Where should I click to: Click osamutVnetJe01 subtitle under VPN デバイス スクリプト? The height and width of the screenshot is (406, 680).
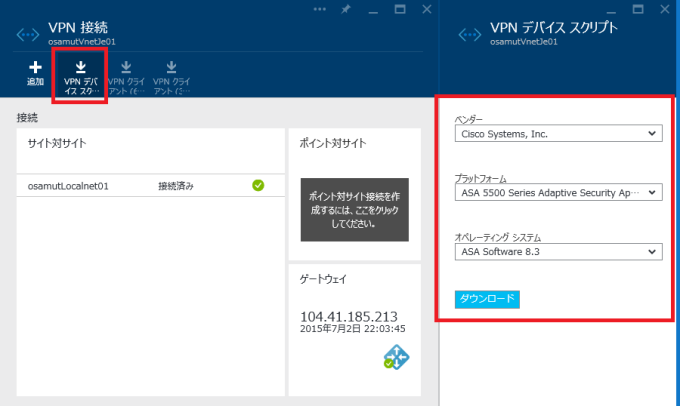coord(523,42)
